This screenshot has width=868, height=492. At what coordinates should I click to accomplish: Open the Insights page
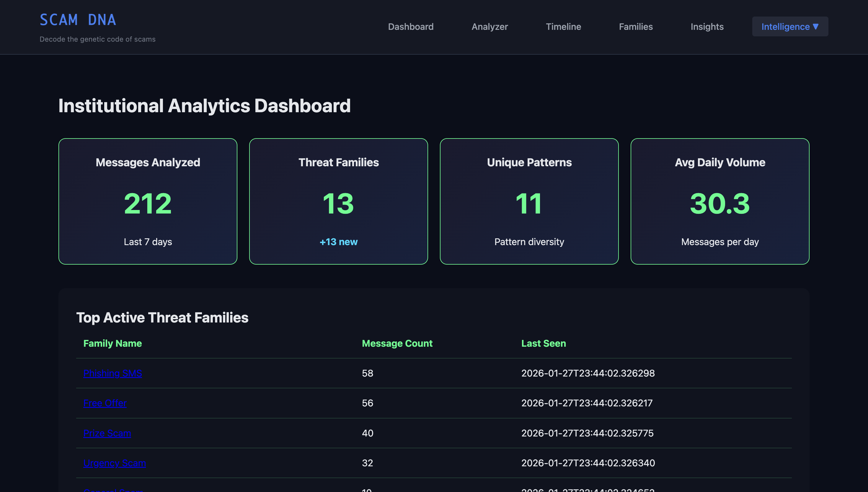pos(707,27)
